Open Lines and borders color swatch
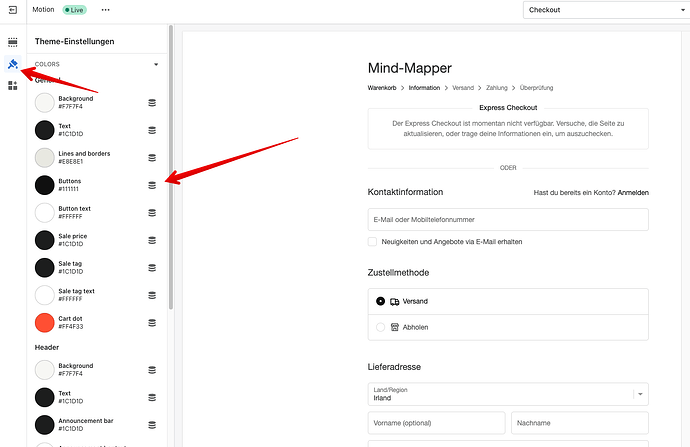 pos(44,158)
